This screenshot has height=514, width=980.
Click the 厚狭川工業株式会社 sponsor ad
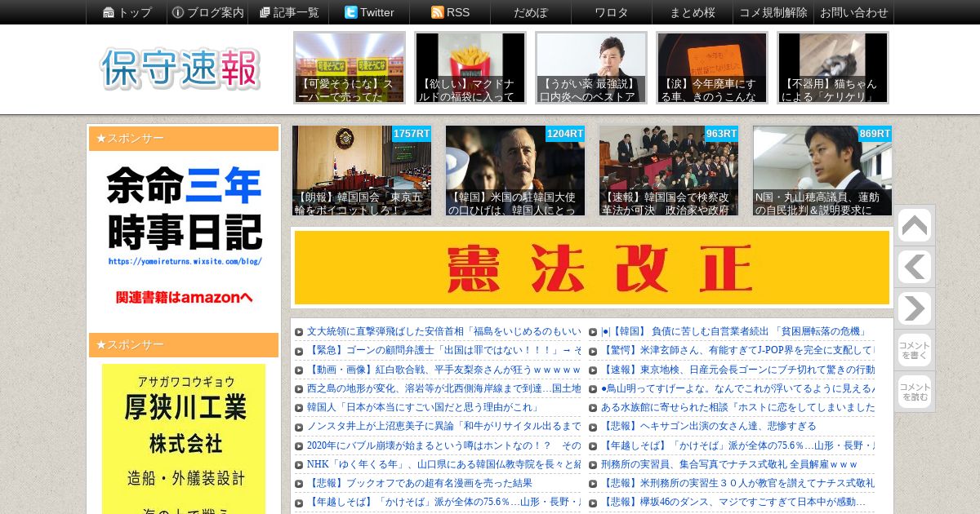pyautogui.click(x=184, y=439)
